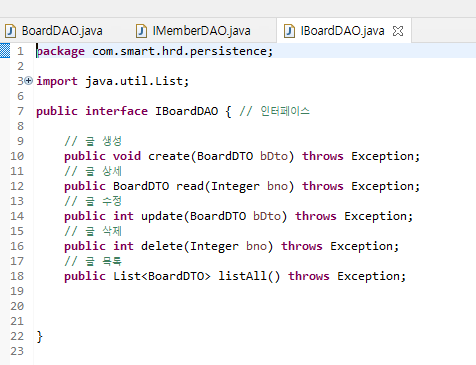Expand the folded import block on line 3

pyautogui.click(x=29, y=81)
